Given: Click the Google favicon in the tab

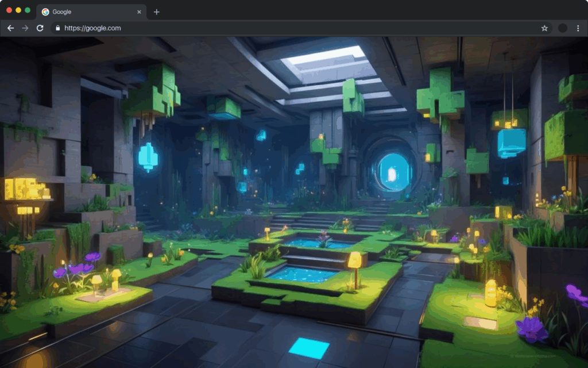Looking at the screenshot, I should [45, 12].
